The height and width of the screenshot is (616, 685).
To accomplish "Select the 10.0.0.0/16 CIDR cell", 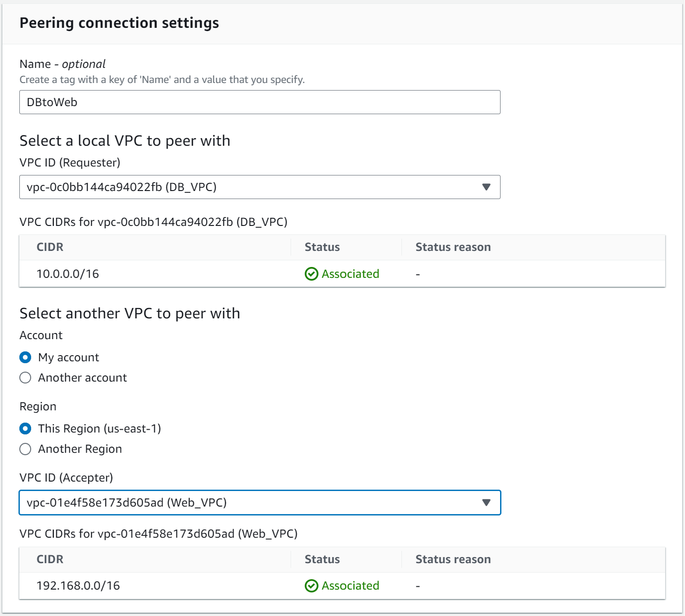I will click(68, 274).
